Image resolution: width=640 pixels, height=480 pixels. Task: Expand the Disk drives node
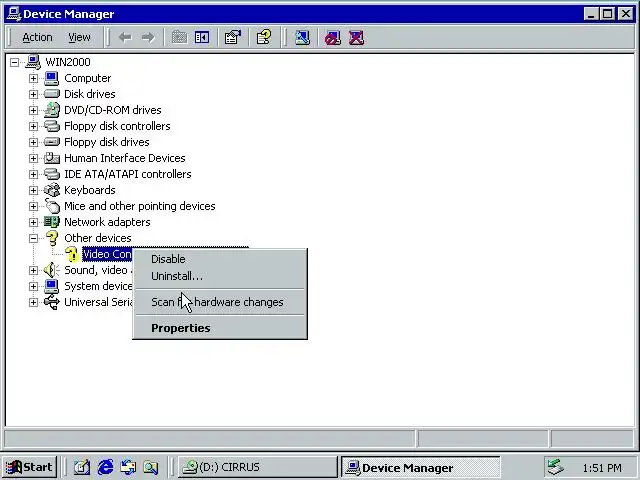tap(33, 94)
